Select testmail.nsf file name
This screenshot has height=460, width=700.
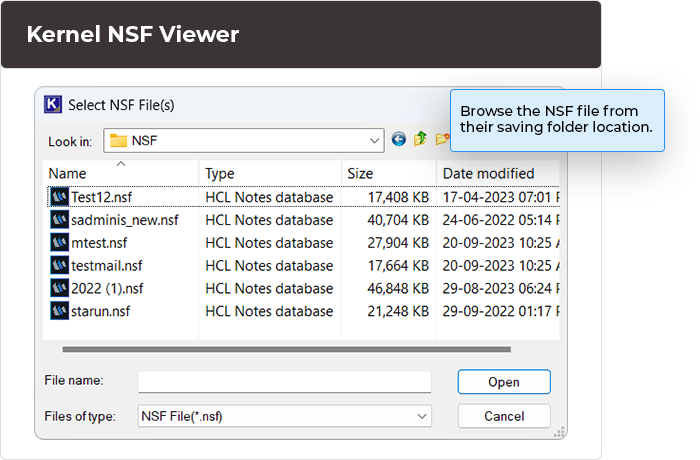(x=107, y=265)
